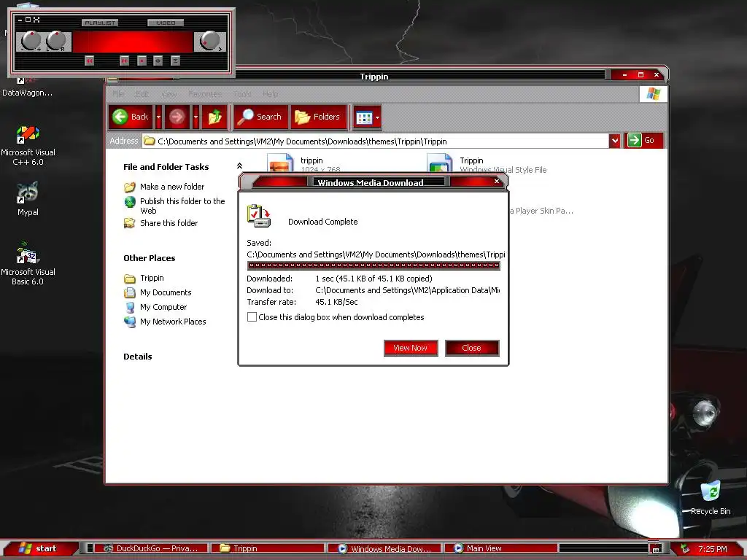Open the Recycle Bin desktop icon
This screenshot has height=560, width=747.
click(711, 498)
